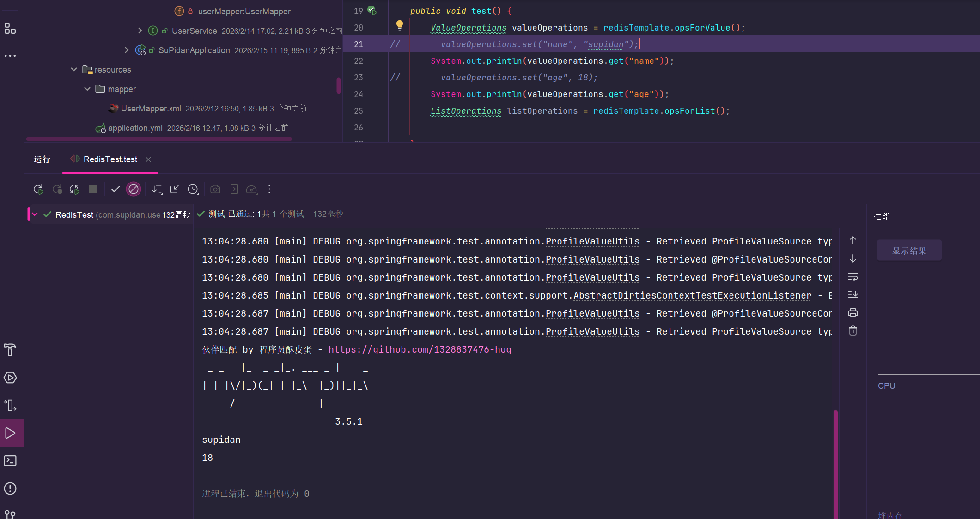Screen dimensions: 980x519
Task: Open the Terminal tool window icon
Action: point(10,461)
